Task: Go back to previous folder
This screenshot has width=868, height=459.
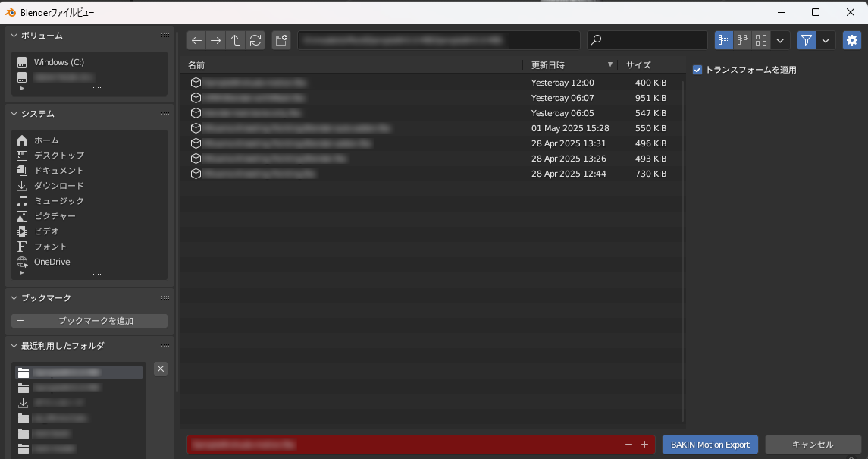Action: click(x=197, y=40)
